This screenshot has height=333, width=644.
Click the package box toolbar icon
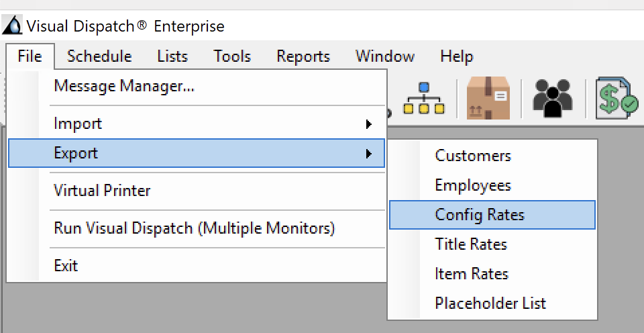tap(488, 98)
